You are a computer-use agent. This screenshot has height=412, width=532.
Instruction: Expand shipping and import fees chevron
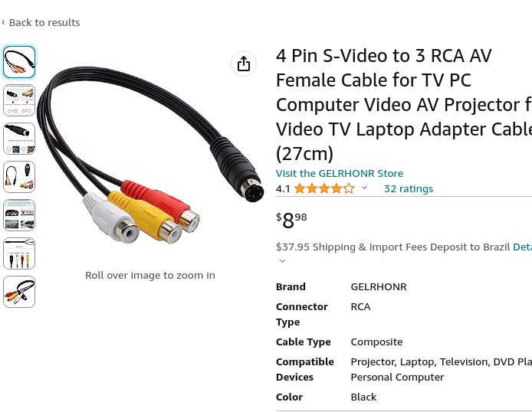click(282, 261)
